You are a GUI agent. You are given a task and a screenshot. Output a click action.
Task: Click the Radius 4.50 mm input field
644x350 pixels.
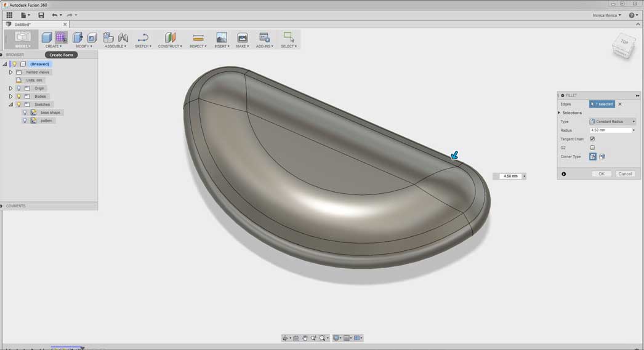point(610,130)
